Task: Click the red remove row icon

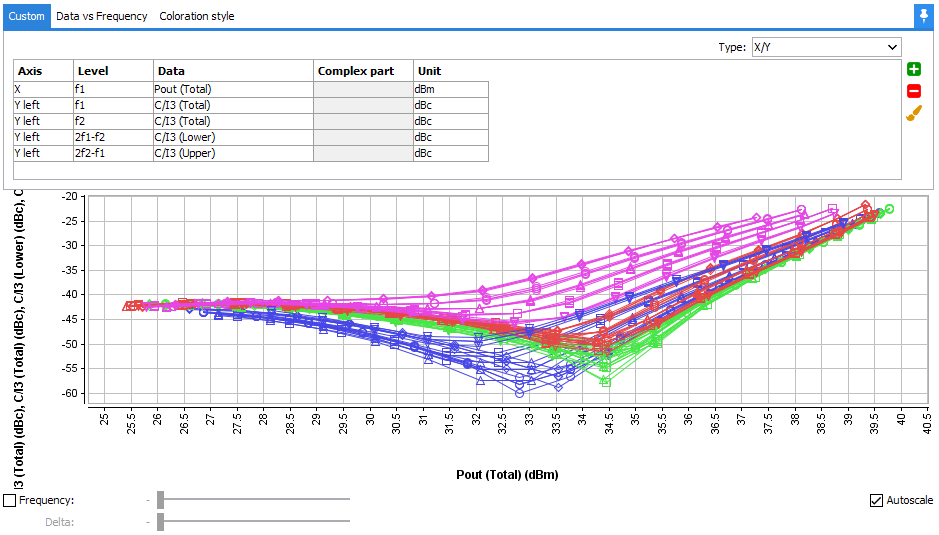Action: pyautogui.click(x=914, y=91)
